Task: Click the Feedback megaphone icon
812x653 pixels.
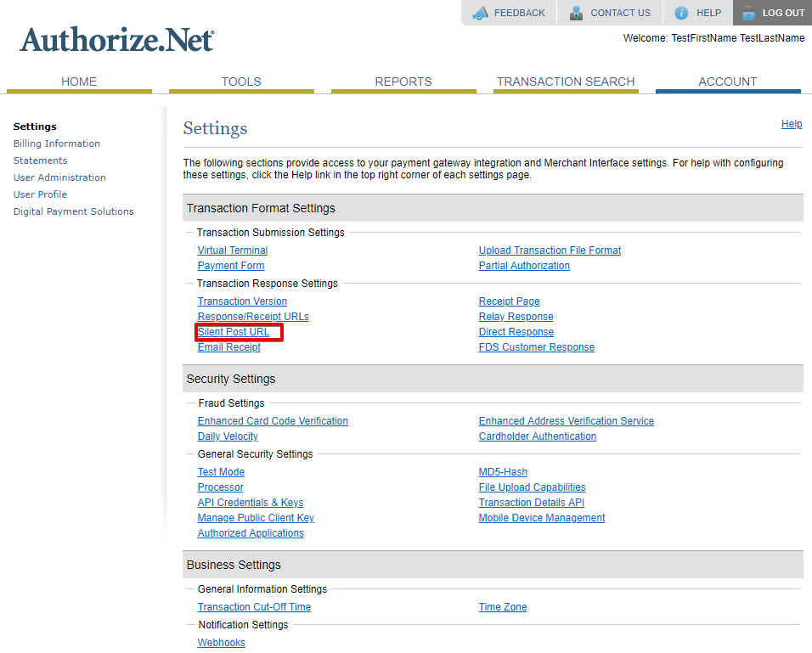Action: point(480,13)
